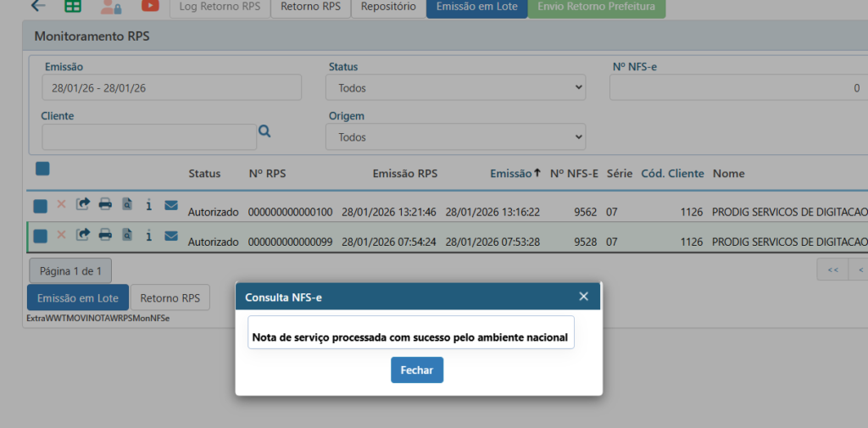Toggle the select-all checkbox in table header
This screenshot has height=428, width=868.
42,169
